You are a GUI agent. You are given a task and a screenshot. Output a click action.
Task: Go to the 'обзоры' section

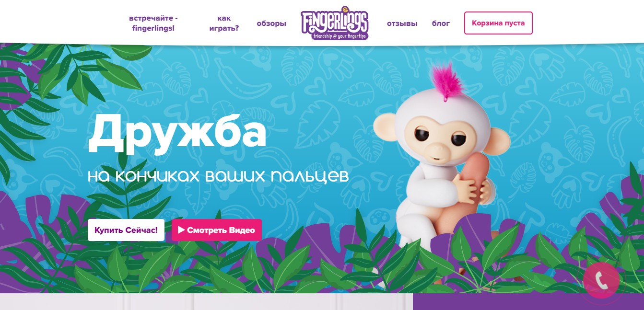pos(271,23)
